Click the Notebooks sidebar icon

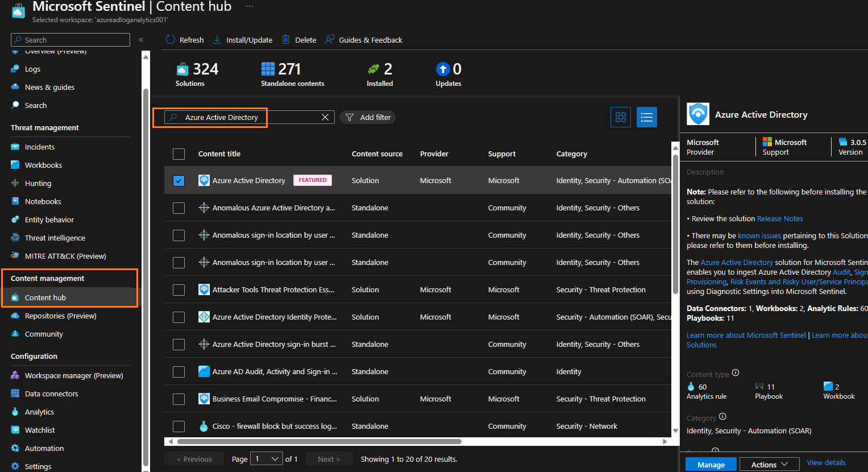[15, 201]
